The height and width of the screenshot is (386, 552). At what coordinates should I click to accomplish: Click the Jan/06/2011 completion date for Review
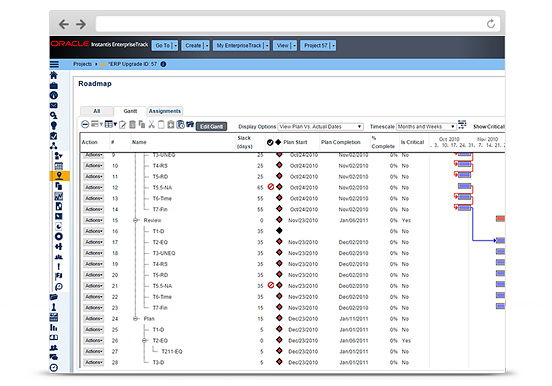pyautogui.click(x=353, y=220)
